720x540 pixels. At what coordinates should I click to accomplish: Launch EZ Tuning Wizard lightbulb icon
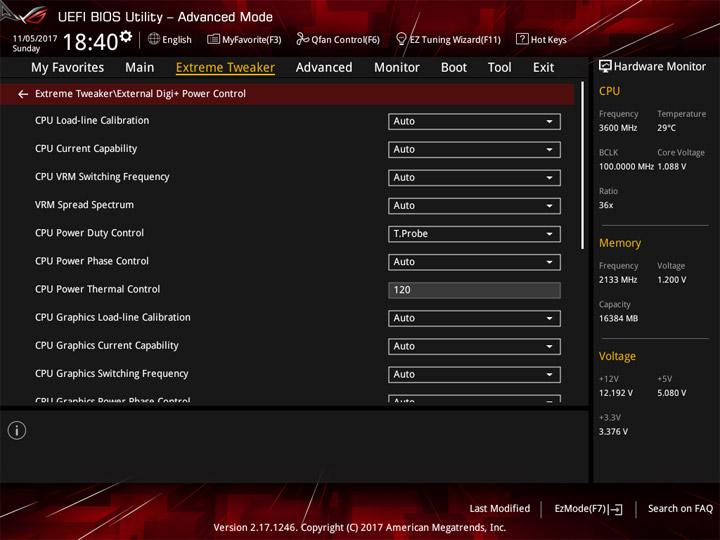[401, 39]
